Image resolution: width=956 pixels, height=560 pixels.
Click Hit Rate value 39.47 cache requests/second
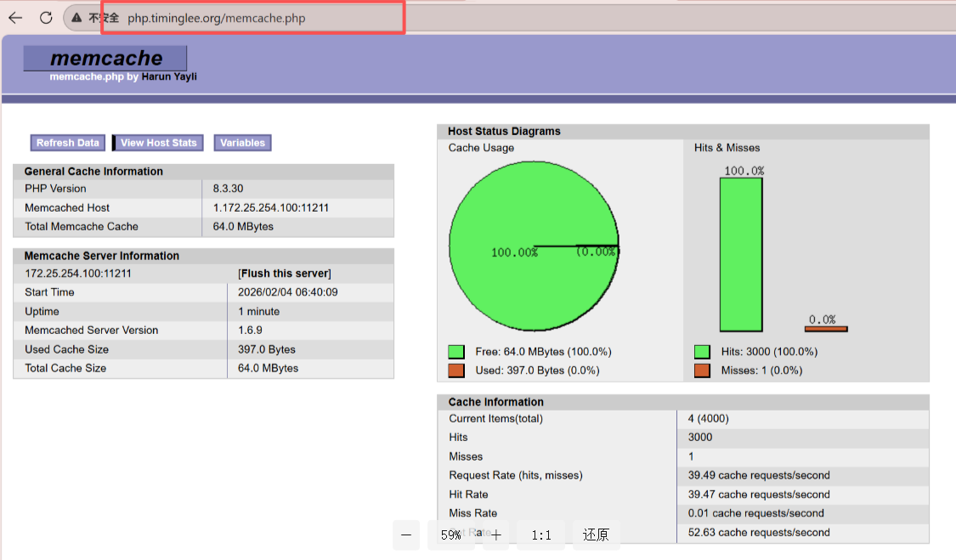pyautogui.click(x=759, y=494)
